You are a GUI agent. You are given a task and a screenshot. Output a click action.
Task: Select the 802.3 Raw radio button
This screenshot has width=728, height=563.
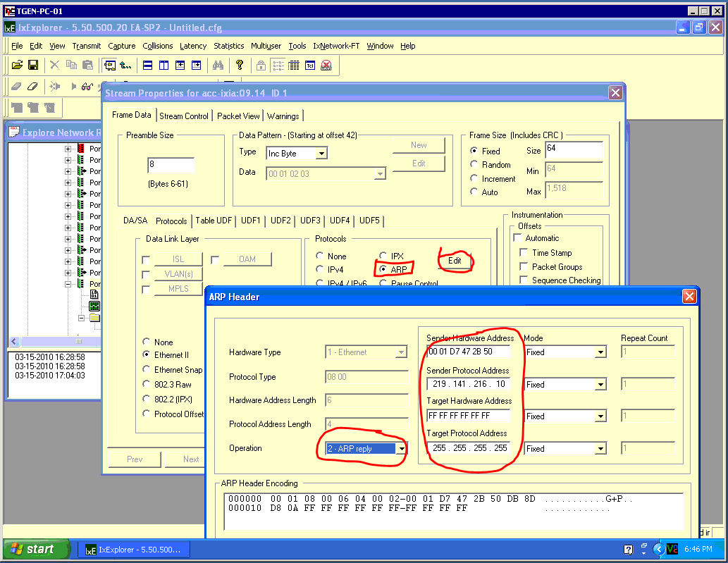point(146,384)
